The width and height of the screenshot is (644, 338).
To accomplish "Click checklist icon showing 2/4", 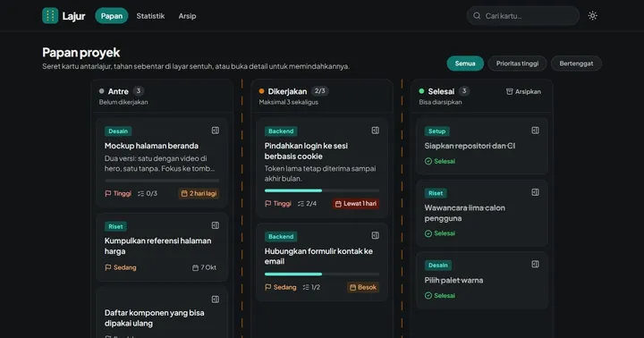I will point(301,204).
